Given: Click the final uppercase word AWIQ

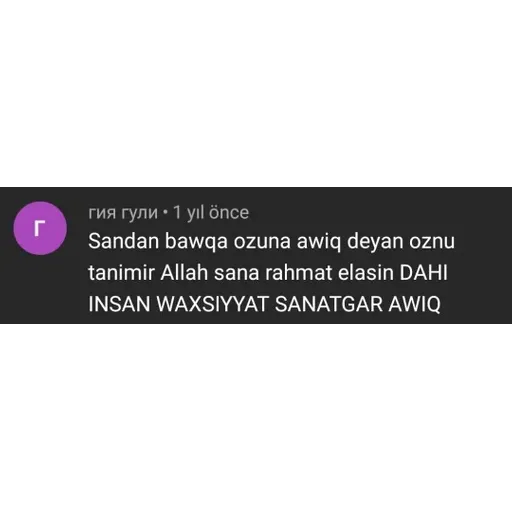Looking at the screenshot, I should click(x=414, y=304).
